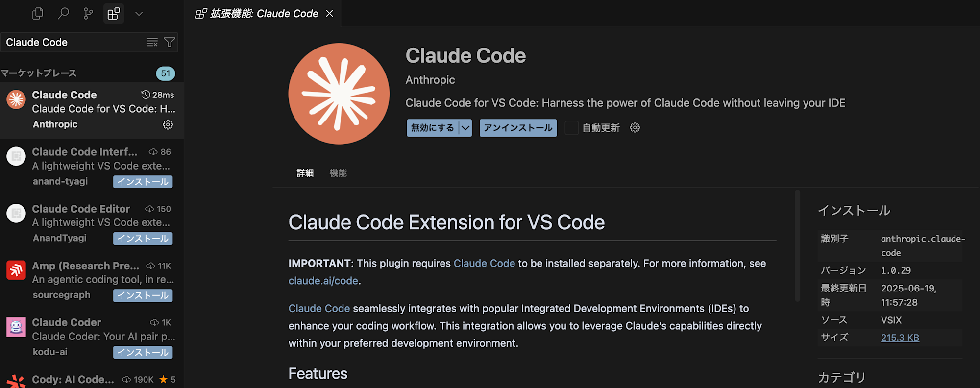Viewport: 980px width, 388px height.
Task: Click the 28ms activation time label
Action: 158,95
